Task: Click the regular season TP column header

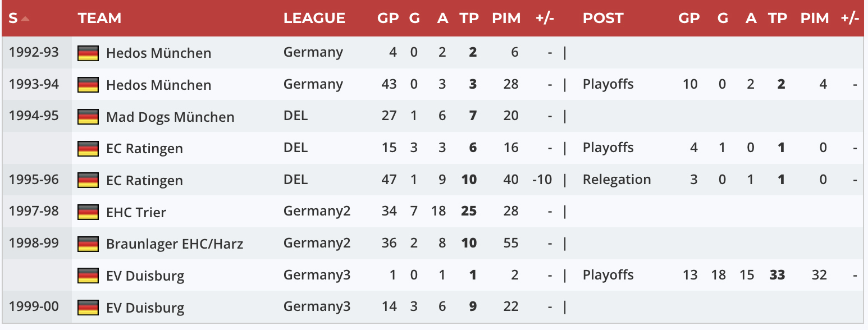Action: pos(469,18)
